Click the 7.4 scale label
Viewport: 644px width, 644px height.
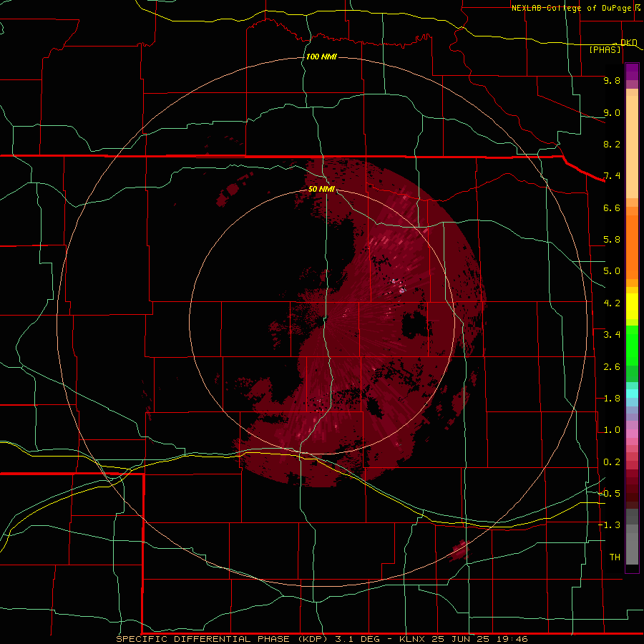(x=612, y=176)
